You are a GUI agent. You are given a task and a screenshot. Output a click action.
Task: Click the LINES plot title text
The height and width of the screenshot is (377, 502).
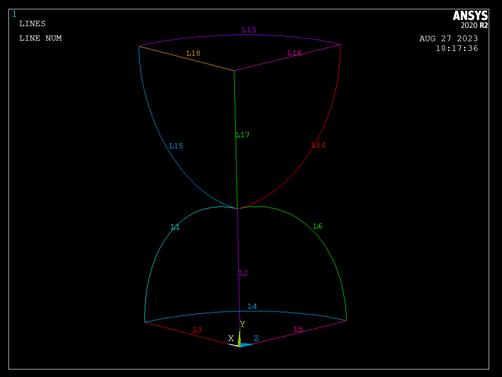(x=32, y=24)
